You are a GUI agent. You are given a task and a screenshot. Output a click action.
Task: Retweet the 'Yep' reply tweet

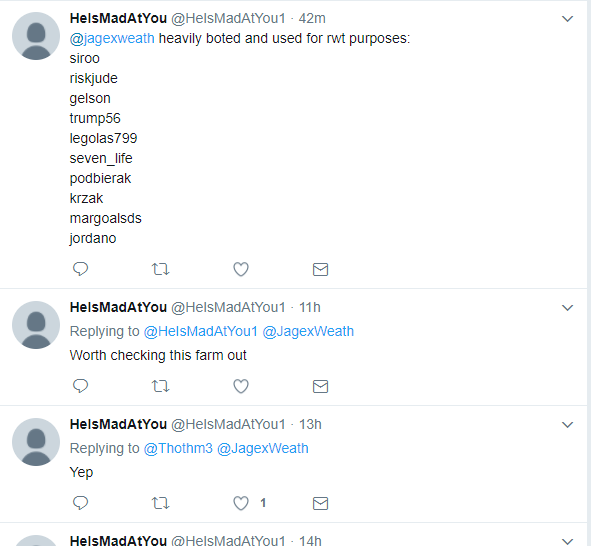(x=161, y=503)
